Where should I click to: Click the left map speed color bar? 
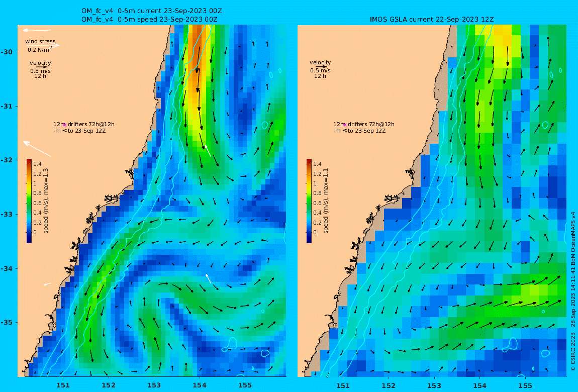(29, 201)
